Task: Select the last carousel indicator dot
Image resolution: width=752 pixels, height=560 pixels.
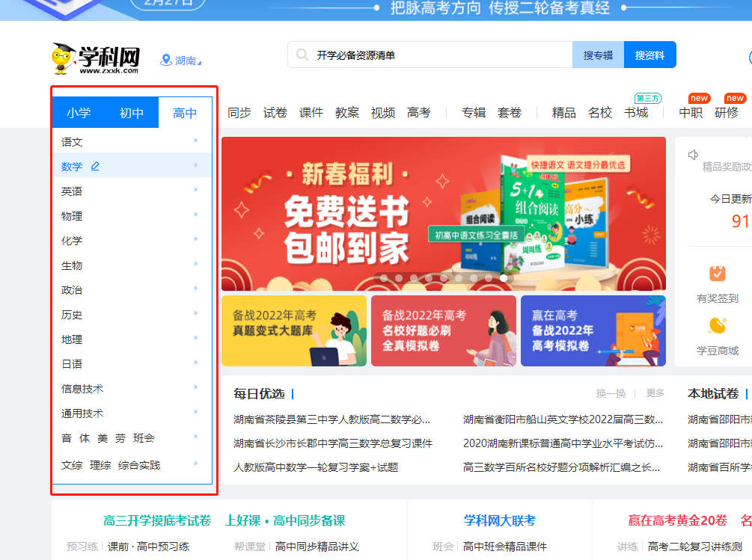Action: (x=504, y=278)
